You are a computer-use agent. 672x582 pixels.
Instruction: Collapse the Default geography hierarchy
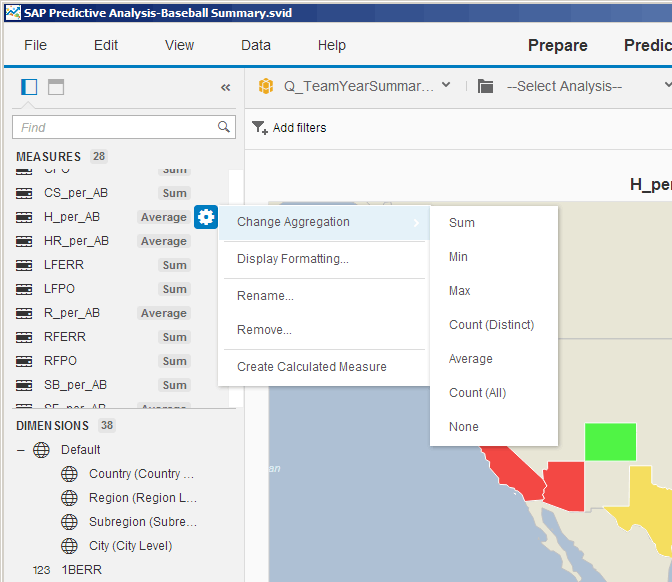pos(21,450)
